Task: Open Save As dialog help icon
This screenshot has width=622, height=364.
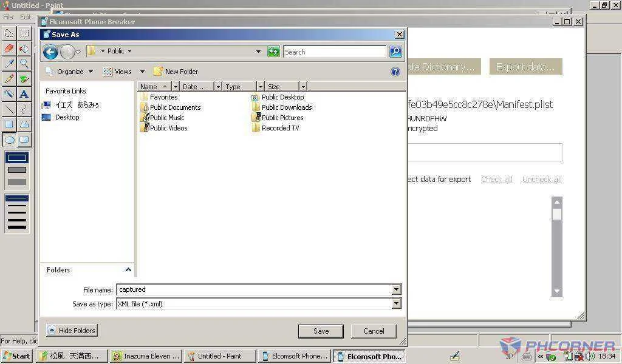Action: pyautogui.click(x=395, y=72)
